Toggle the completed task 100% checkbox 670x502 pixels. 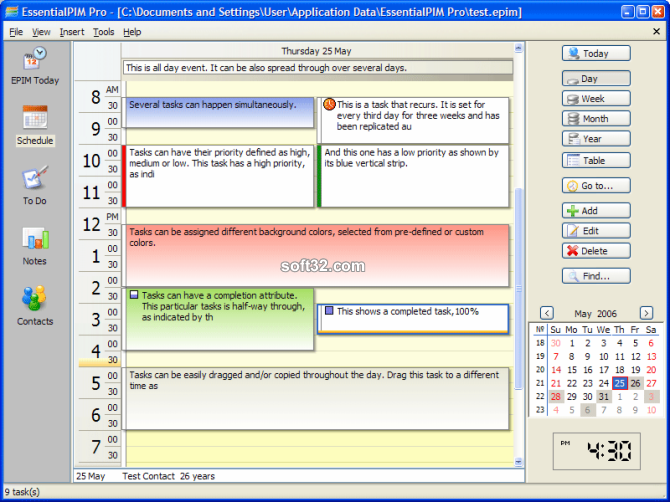click(x=329, y=311)
